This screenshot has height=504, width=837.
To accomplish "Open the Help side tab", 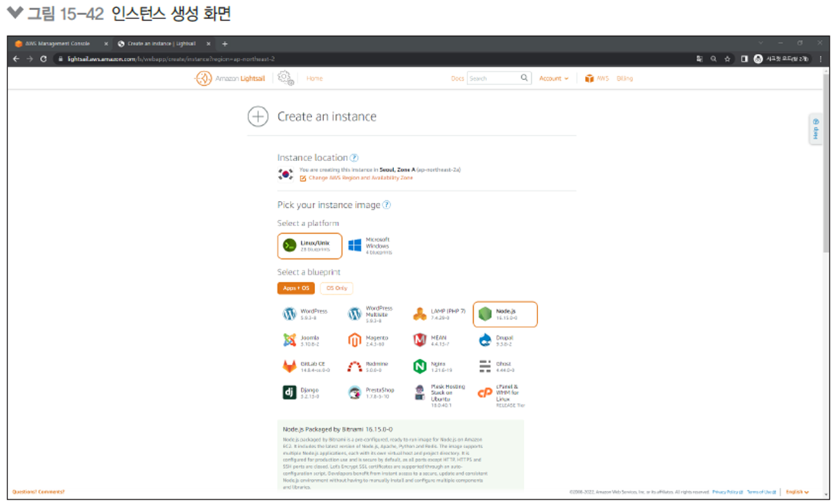I will [816, 129].
